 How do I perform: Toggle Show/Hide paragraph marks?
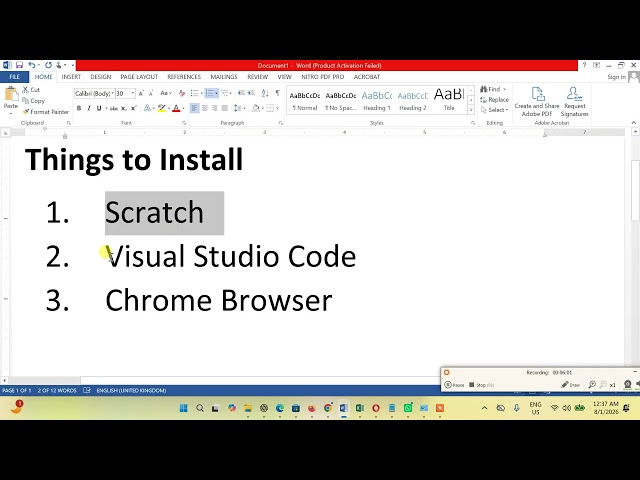(278, 93)
